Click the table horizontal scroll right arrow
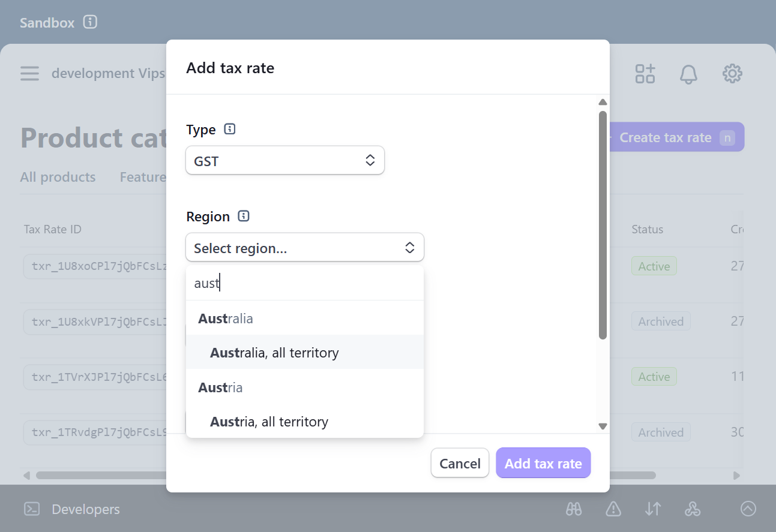 pos(737,475)
